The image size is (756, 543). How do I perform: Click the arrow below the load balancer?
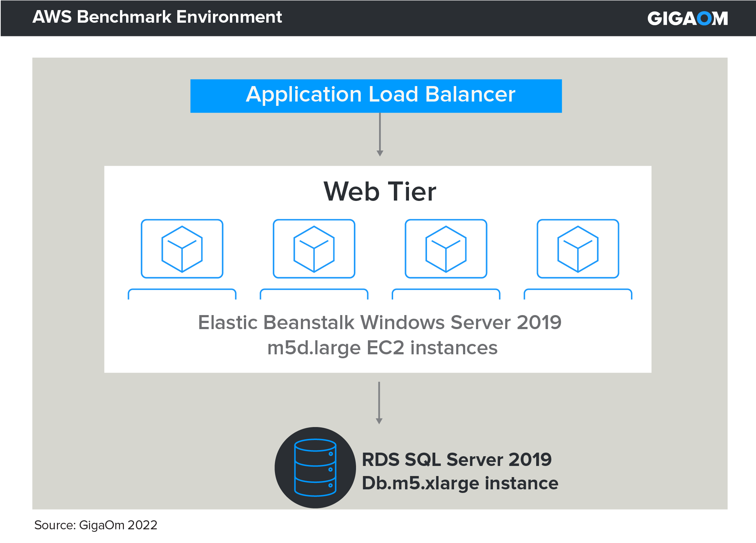click(380, 135)
